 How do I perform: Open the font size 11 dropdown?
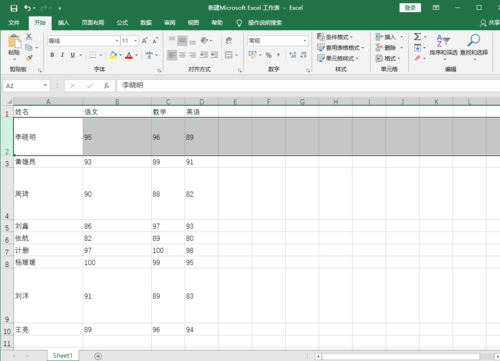(x=135, y=41)
